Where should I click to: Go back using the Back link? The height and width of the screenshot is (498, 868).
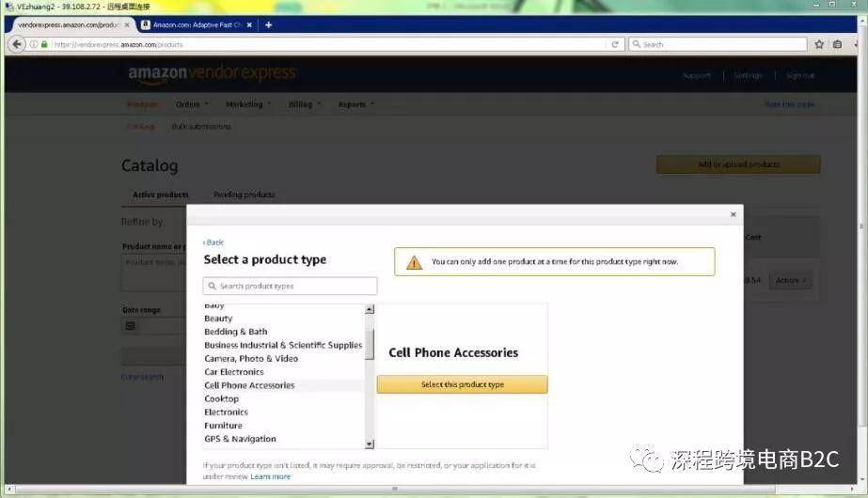(x=213, y=242)
